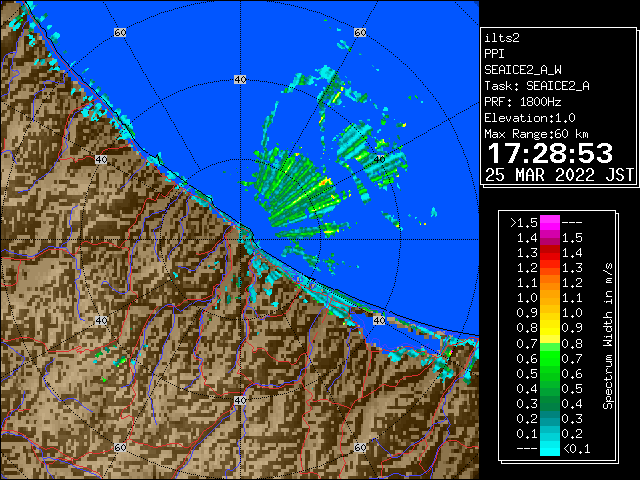Click the '<0.1' legend label
Screen dimensions: 640x480
tap(577, 449)
